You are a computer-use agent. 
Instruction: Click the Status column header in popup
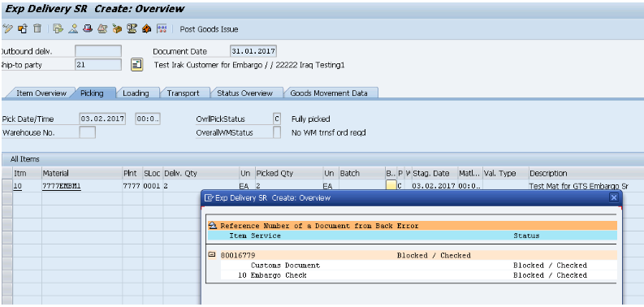coord(526,236)
